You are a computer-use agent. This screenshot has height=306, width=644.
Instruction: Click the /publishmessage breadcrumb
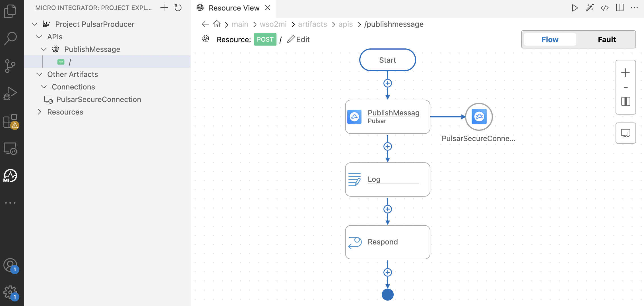pos(394,24)
